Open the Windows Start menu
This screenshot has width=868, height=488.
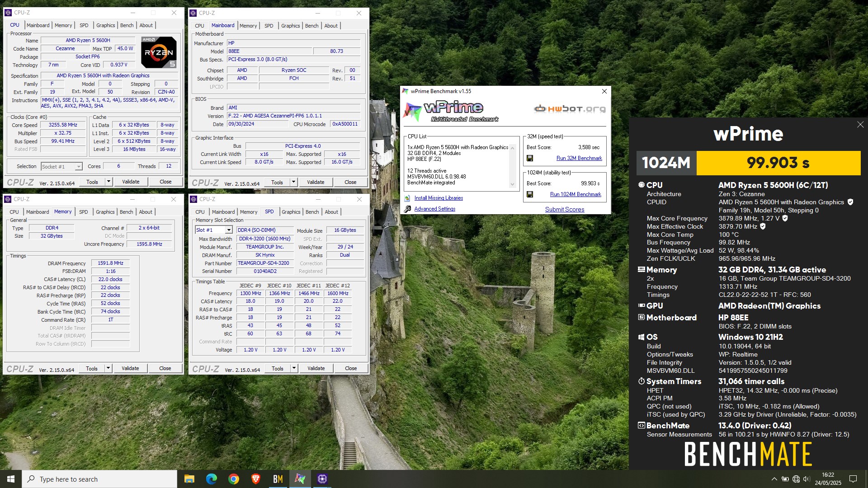point(11,479)
